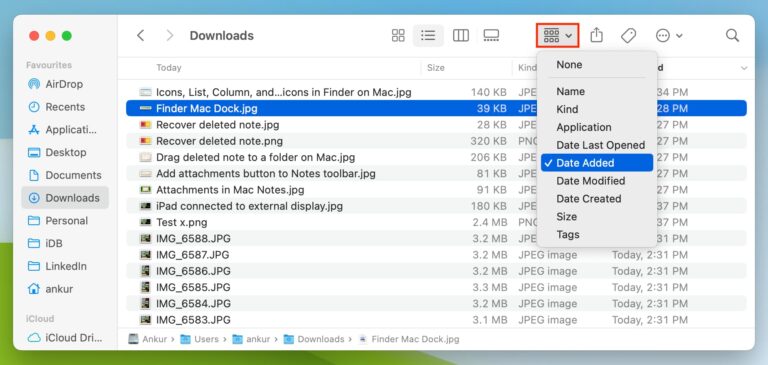Go forward with the right chevron
Image resolution: width=768 pixels, height=365 pixels.
point(169,35)
